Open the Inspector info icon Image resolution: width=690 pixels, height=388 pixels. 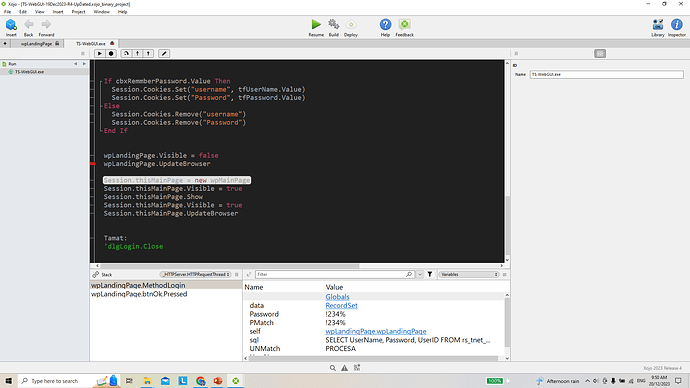click(676, 24)
